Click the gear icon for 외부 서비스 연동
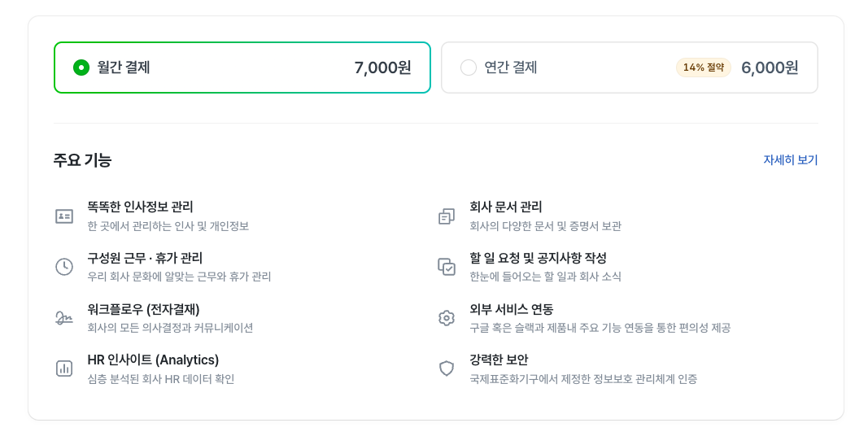Image resolution: width=868 pixels, height=436 pixels. [x=447, y=318]
